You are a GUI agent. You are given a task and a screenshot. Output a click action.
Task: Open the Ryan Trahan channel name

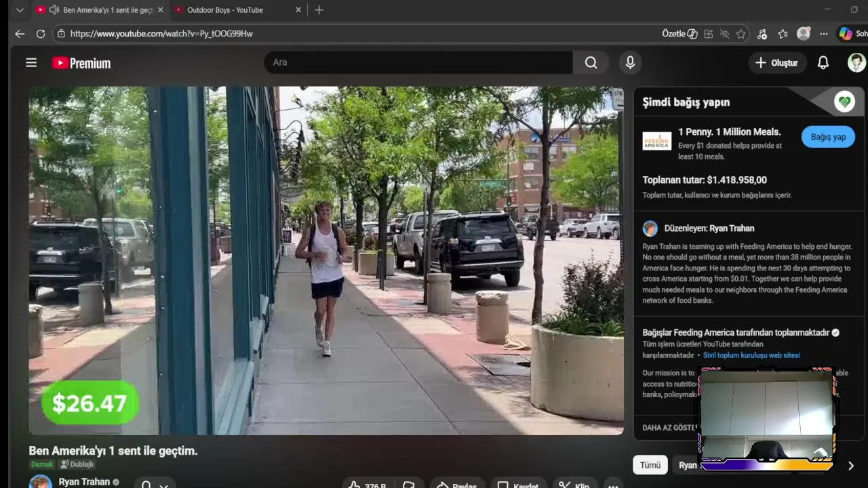click(x=84, y=482)
